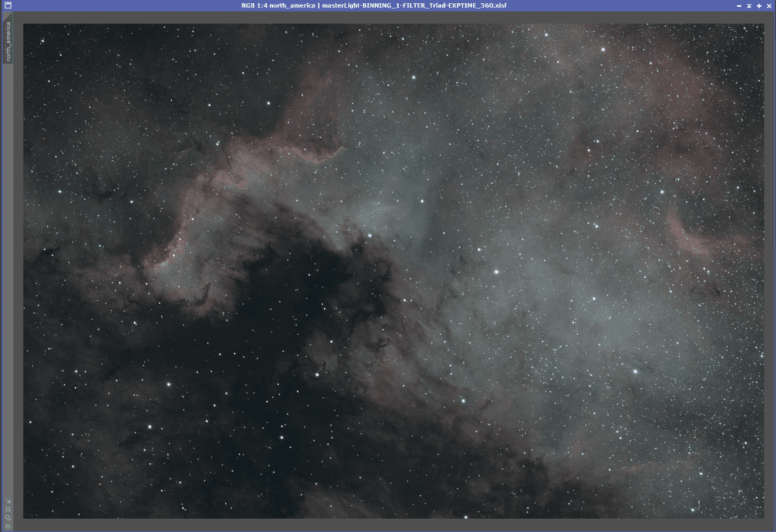Screen dimensions: 776x532
Task: Close the north_america image window
Action: point(769,5)
